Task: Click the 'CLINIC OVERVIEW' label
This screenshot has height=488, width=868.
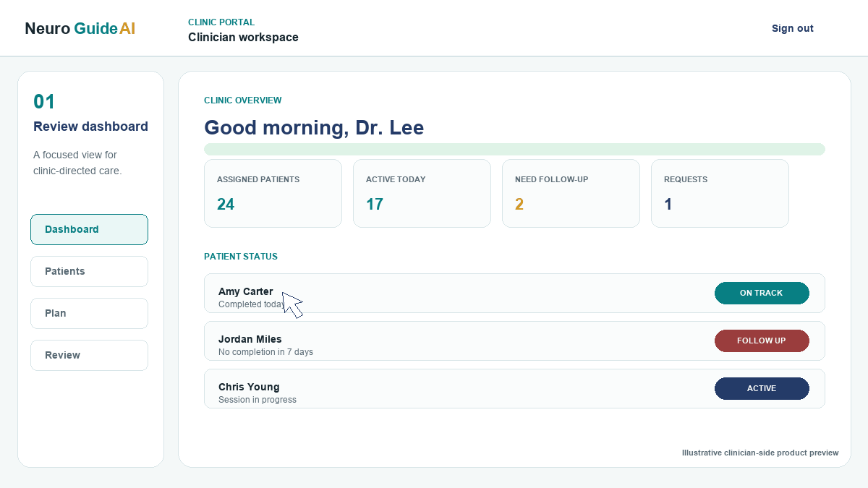Action: pos(243,100)
